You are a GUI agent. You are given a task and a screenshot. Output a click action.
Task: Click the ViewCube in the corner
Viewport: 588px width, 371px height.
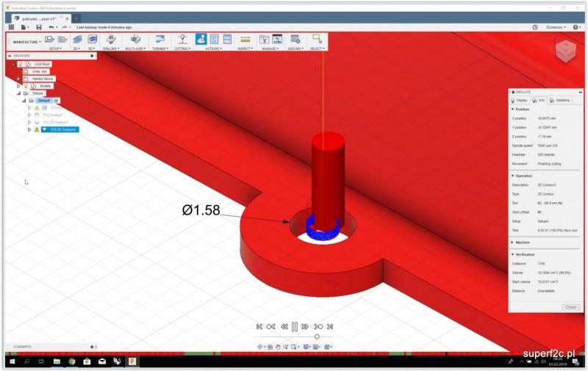click(564, 49)
